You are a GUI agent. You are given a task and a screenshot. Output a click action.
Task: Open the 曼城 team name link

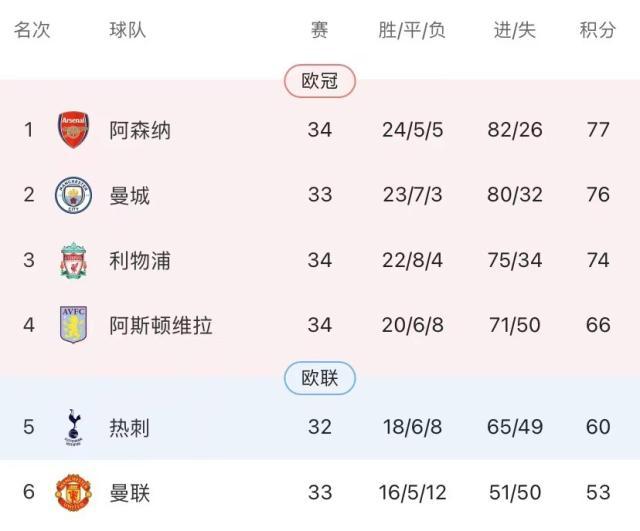[x=130, y=196]
